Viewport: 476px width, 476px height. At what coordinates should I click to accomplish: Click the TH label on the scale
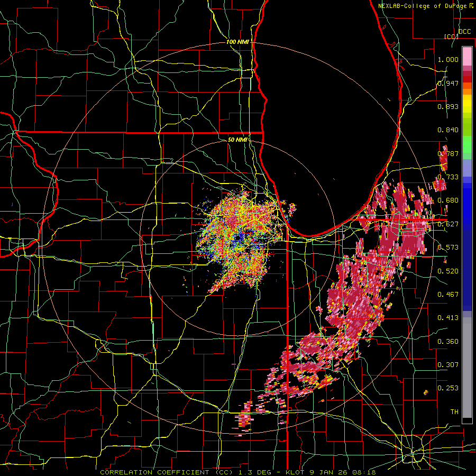[x=454, y=411]
